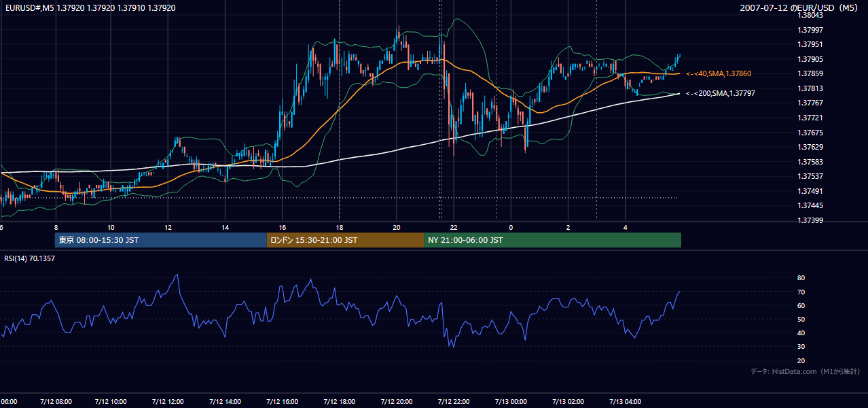Click RSI scale value 50
Screen dimensions: 868x408
point(801,319)
